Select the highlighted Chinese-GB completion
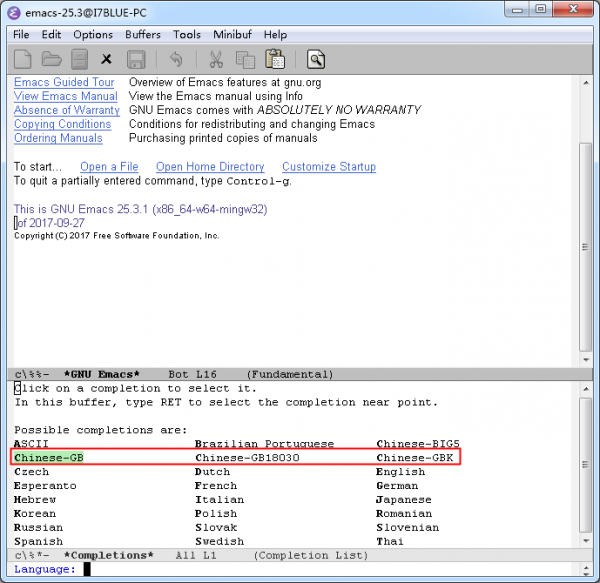The height and width of the screenshot is (583, 600). [x=49, y=458]
